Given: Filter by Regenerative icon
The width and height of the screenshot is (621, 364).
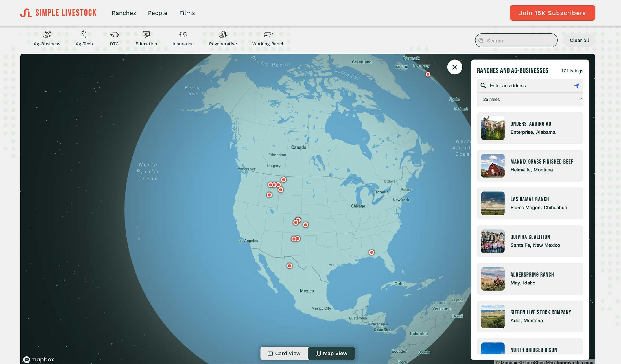Looking at the screenshot, I should [x=223, y=35].
